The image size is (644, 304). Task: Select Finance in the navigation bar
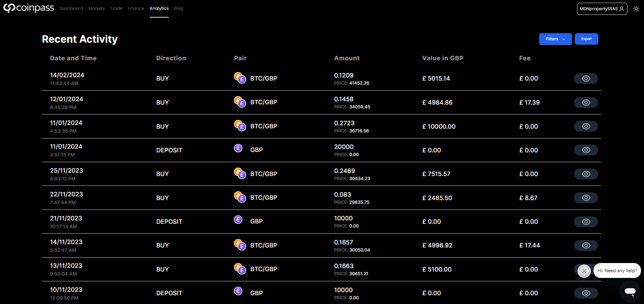pyautogui.click(x=136, y=8)
